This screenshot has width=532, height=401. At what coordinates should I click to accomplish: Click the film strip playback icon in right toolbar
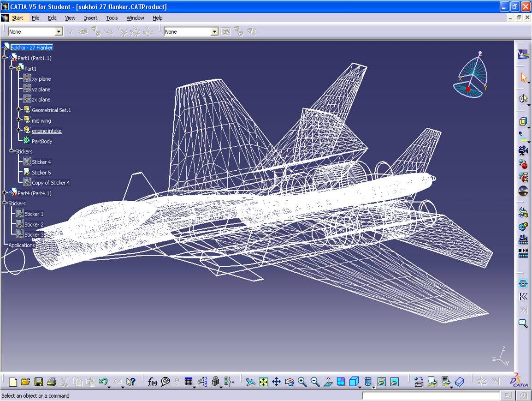[523, 253]
